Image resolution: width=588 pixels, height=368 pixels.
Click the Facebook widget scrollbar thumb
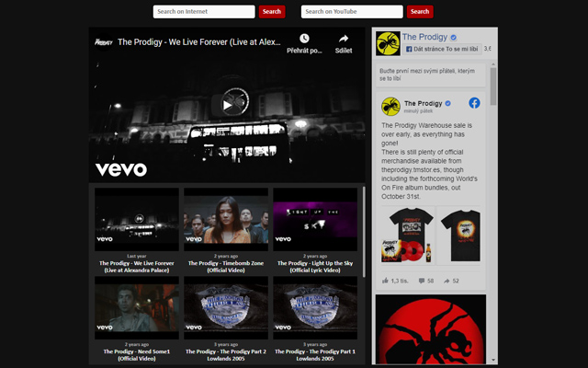tap(493, 86)
